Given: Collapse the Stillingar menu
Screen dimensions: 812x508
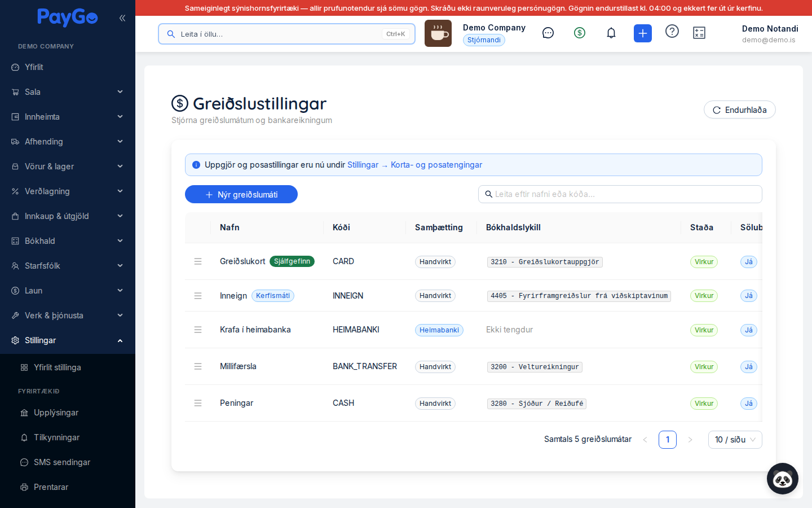Looking at the screenshot, I should 68,340.
